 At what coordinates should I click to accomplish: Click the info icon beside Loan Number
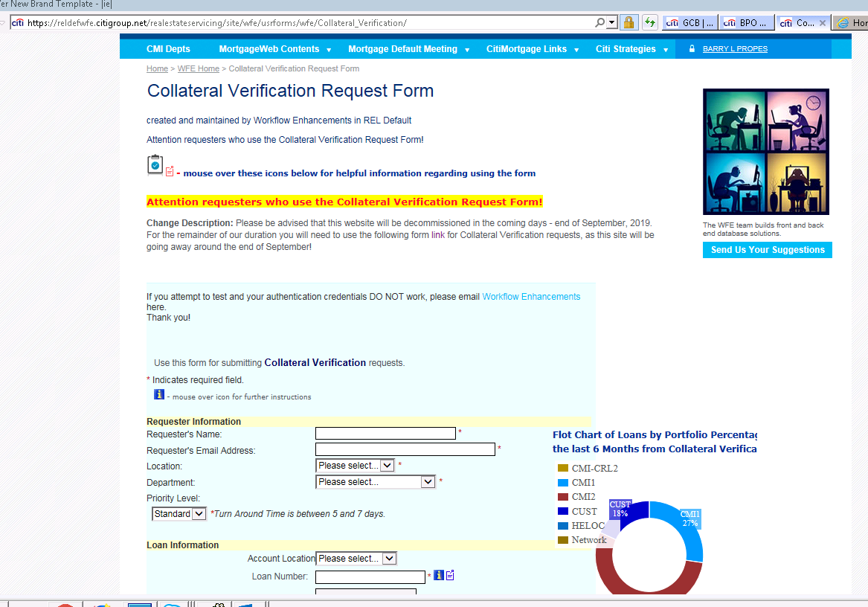point(439,575)
